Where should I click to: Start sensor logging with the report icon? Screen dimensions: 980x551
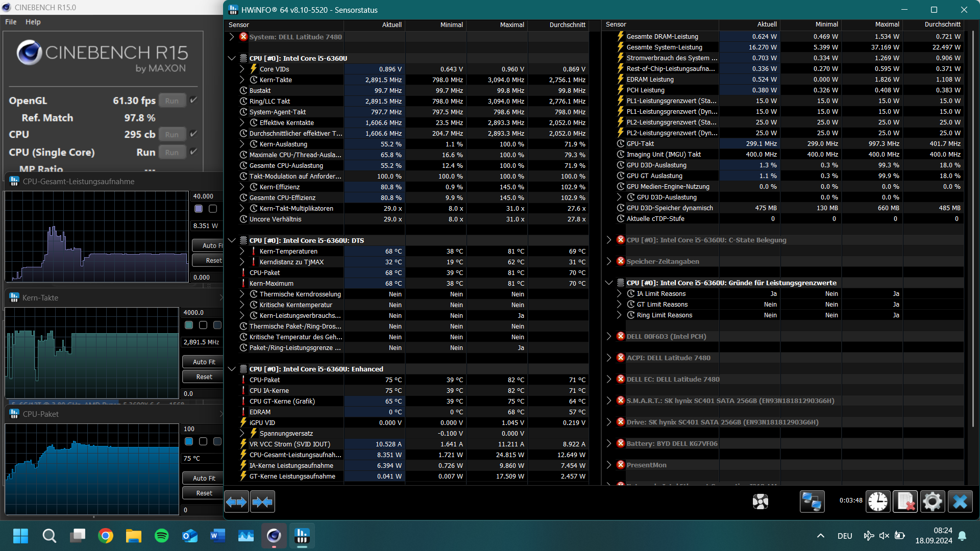tap(905, 502)
